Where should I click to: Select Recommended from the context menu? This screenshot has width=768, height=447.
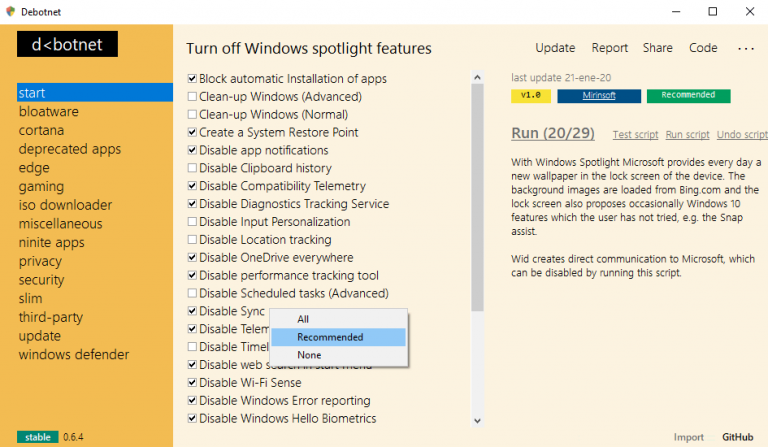[x=330, y=337]
